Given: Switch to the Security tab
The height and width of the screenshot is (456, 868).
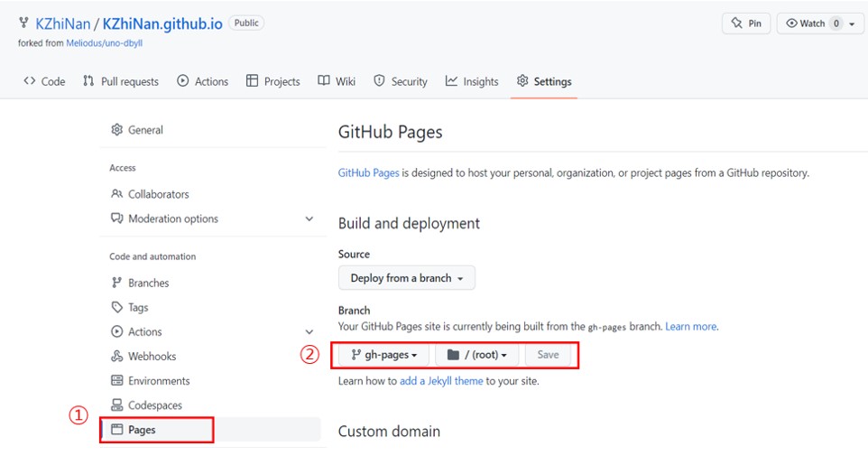Looking at the screenshot, I should pyautogui.click(x=401, y=81).
